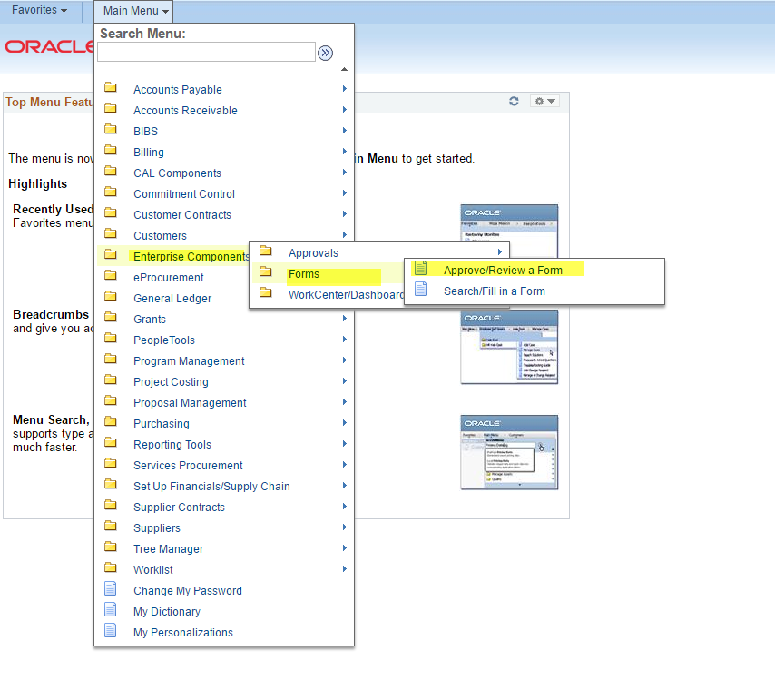The image size is (775, 700).
Task: Click the folder icon beside eProcurement
Action: click(x=110, y=275)
